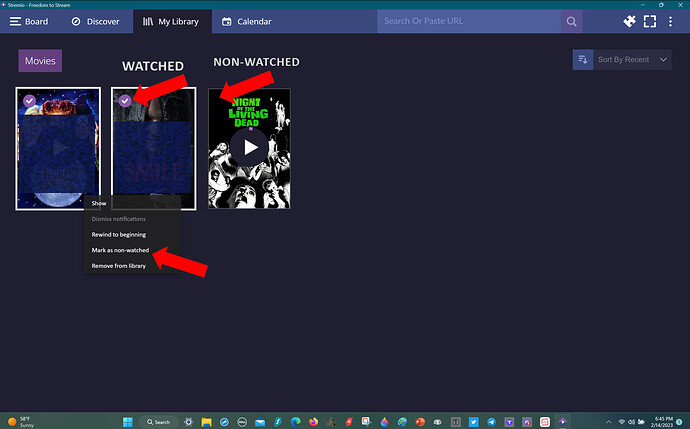Select the My Library tab
Viewport: 690px width, 429px height.
172,22
